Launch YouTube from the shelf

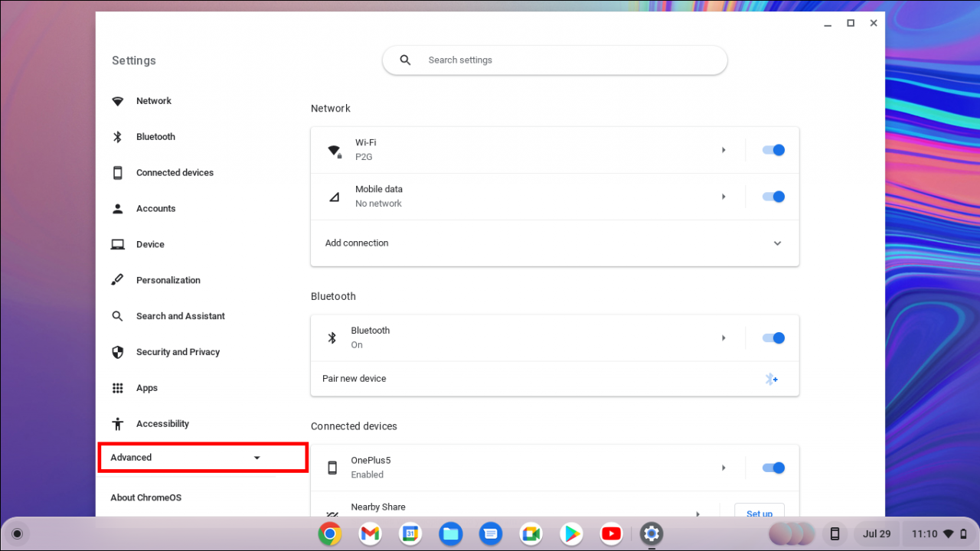coord(611,533)
